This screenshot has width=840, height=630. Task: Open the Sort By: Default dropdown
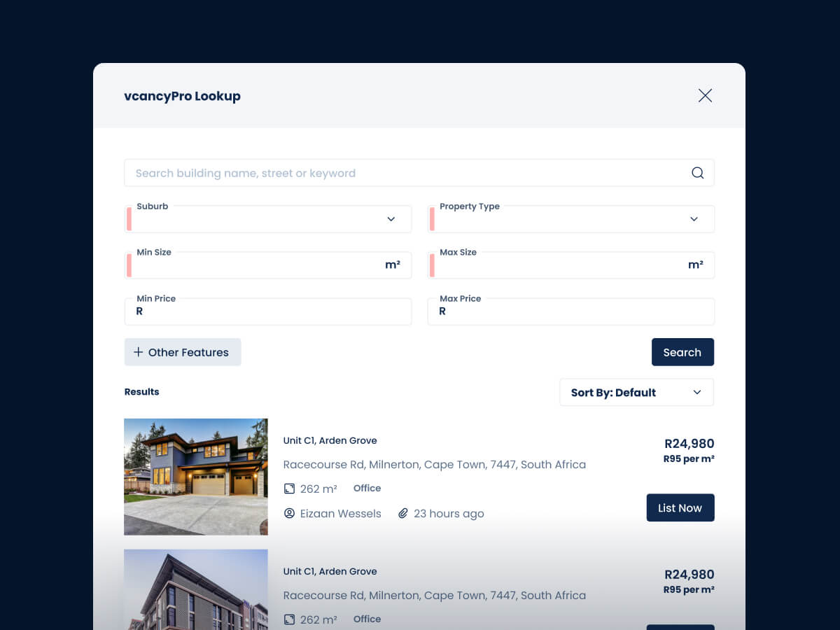[637, 393]
